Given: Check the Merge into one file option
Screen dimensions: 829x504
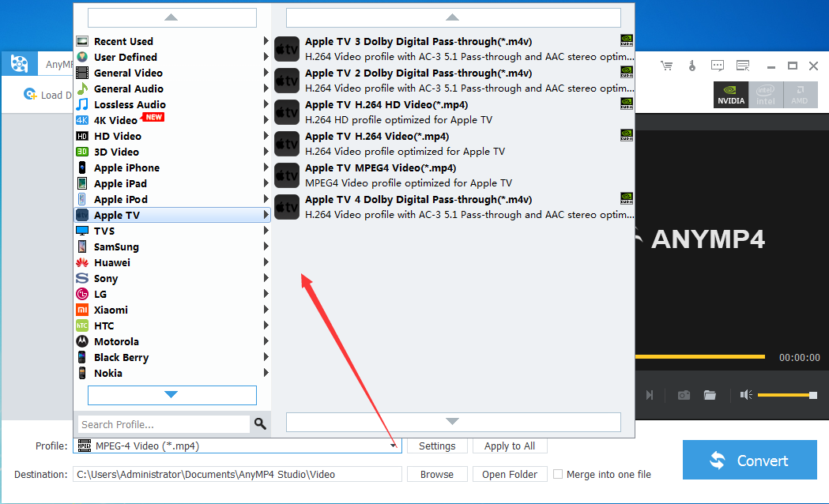Looking at the screenshot, I should pos(560,474).
